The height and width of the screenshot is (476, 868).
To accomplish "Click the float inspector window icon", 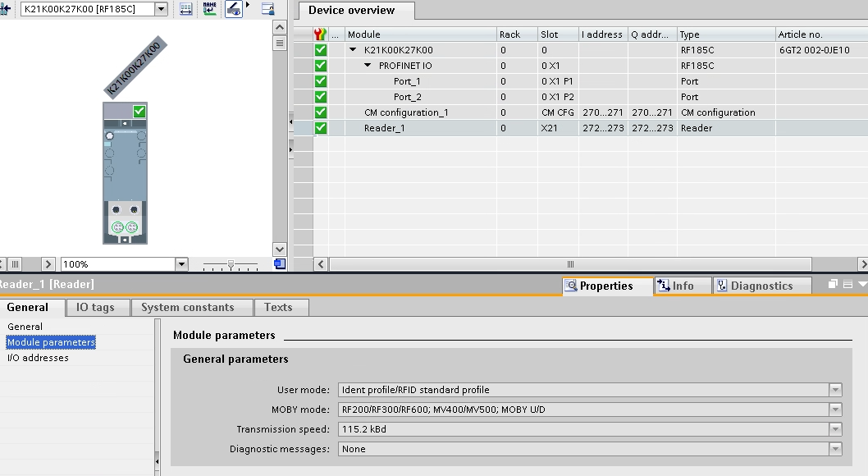I will click(x=833, y=284).
